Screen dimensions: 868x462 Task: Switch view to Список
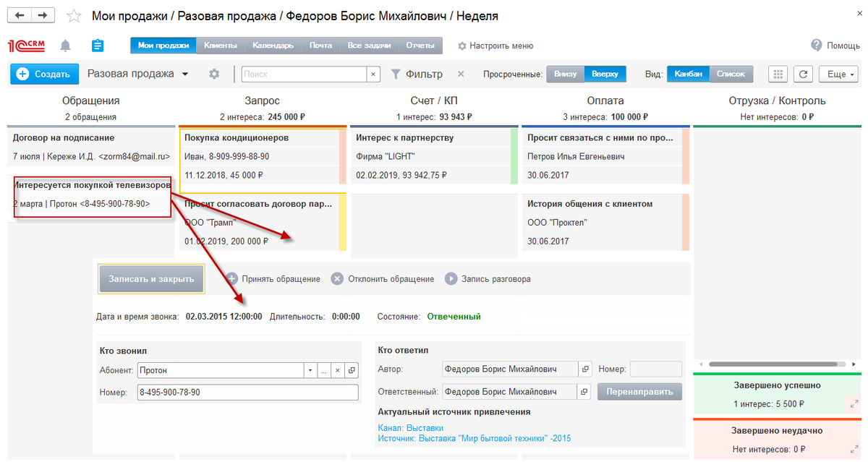pyautogui.click(x=731, y=74)
